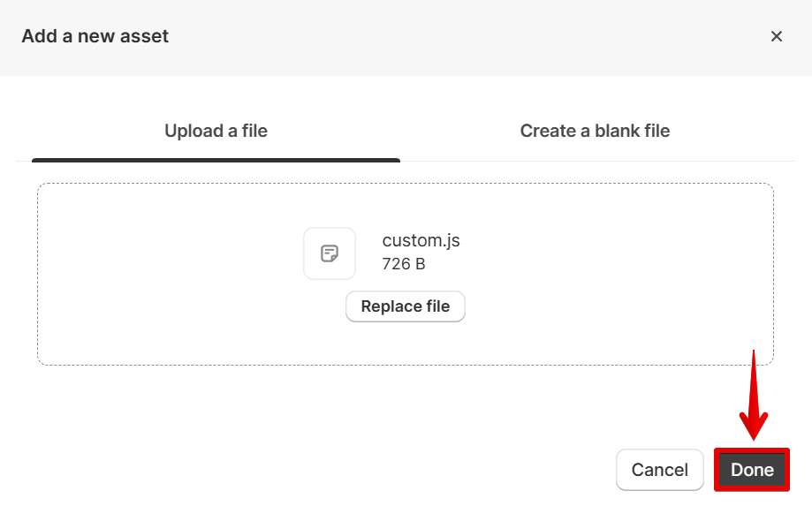
Task: Click the Add a new asset title
Action: coord(95,36)
